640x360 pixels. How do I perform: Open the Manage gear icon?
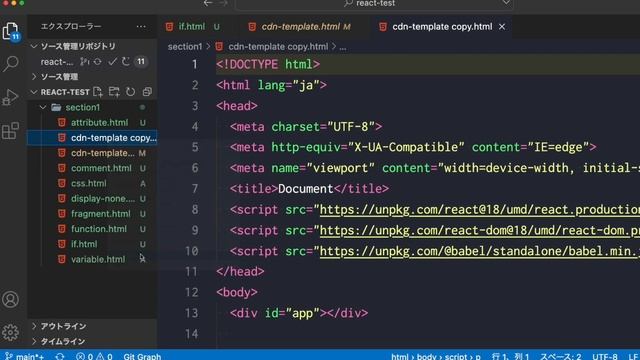[x=11, y=332]
